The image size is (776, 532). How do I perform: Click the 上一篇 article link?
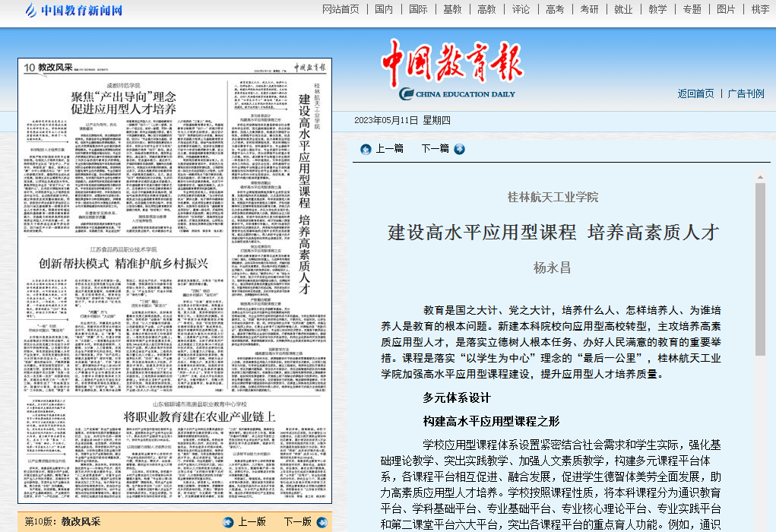pyautogui.click(x=389, y=149)
